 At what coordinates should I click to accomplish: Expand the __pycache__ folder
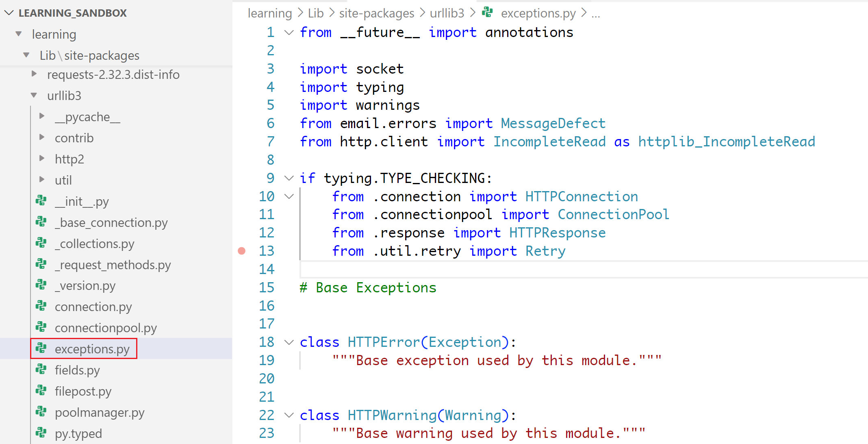click(x=42, y=116)
